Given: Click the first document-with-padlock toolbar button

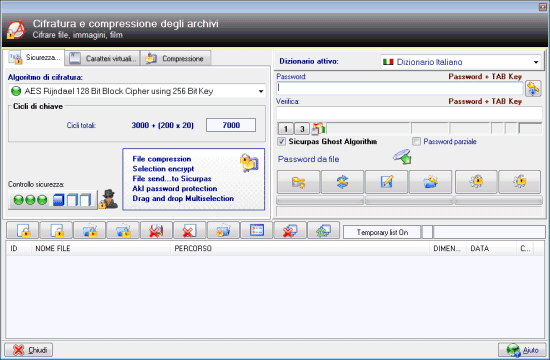Looking at the screenshot, I should click(23, 231).
